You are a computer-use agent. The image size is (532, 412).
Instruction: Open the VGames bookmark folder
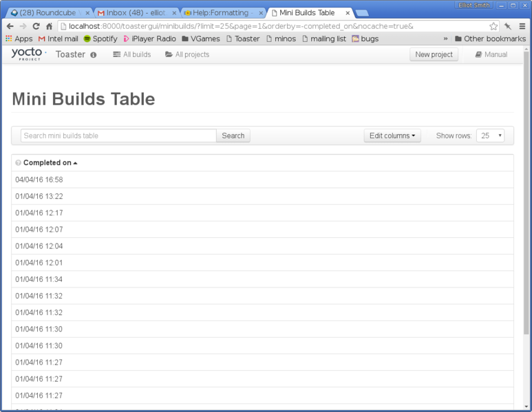coord(200,39)
